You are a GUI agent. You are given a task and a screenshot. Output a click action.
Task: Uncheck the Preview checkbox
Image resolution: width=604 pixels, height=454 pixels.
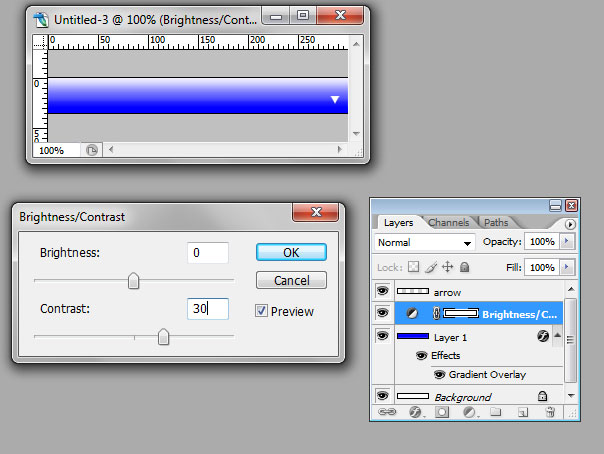coord(261,310)
